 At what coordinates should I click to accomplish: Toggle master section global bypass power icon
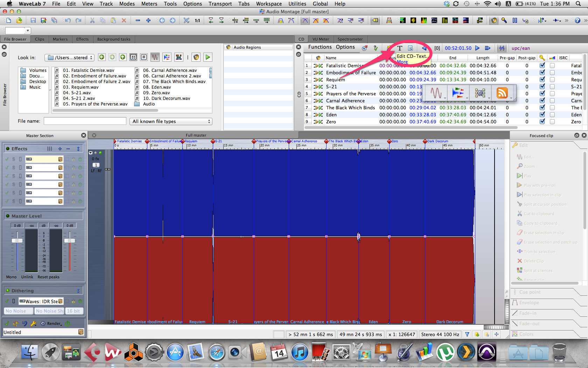[68, 323]
